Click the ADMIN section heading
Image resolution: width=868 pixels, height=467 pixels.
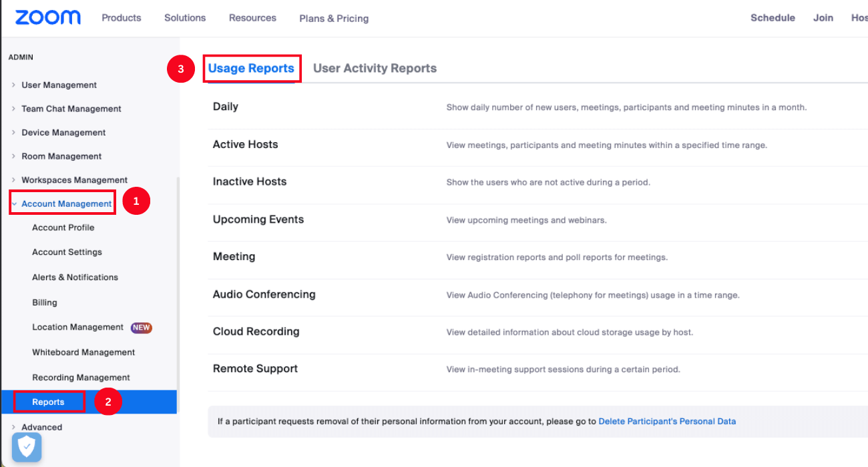tap(21, 57)
